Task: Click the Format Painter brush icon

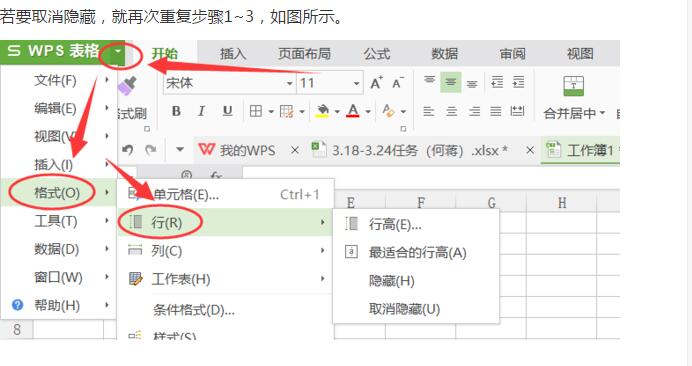Action: (128, 85)
